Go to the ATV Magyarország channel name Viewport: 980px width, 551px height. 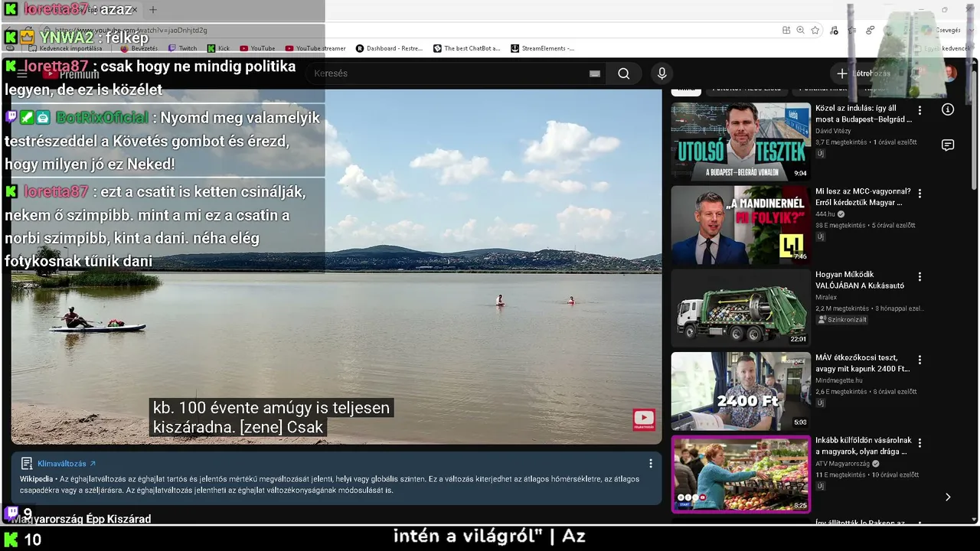pyautogui.click(x=843, y=463)
